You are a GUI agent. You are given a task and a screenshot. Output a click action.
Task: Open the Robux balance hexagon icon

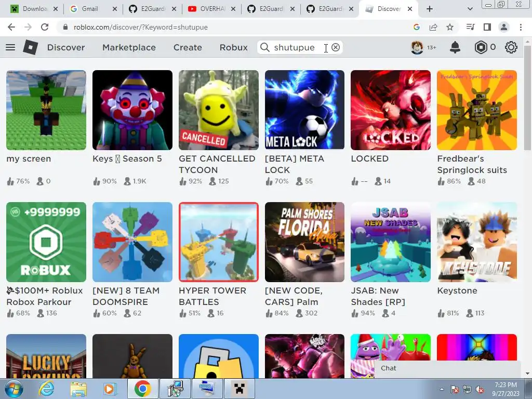tap(481, 47)
